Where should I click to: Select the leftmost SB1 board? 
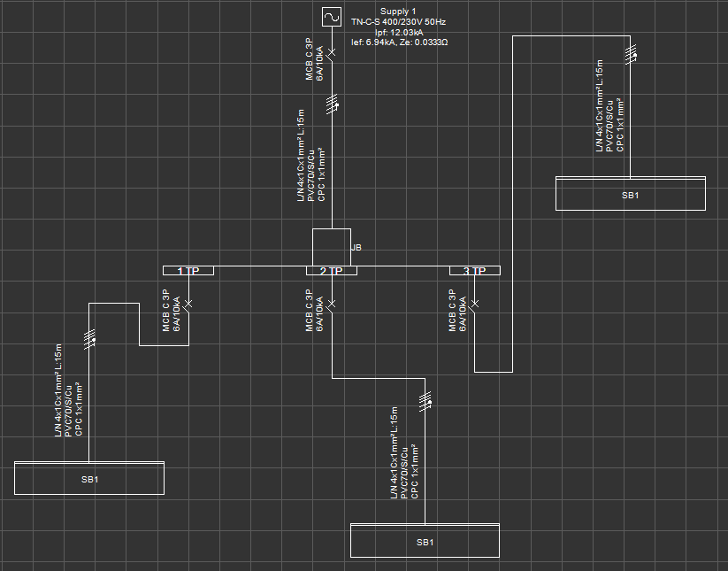coord(89,478)
